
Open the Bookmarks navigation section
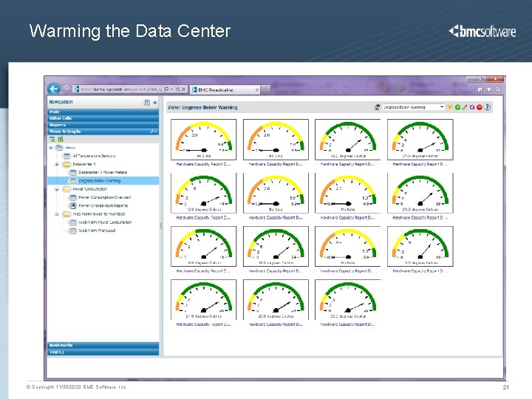pos(103,345)
